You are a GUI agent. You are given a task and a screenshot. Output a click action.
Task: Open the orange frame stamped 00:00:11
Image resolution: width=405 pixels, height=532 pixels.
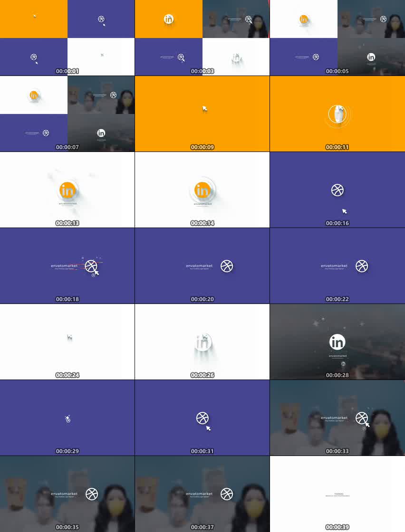click(x=337, y=114)
